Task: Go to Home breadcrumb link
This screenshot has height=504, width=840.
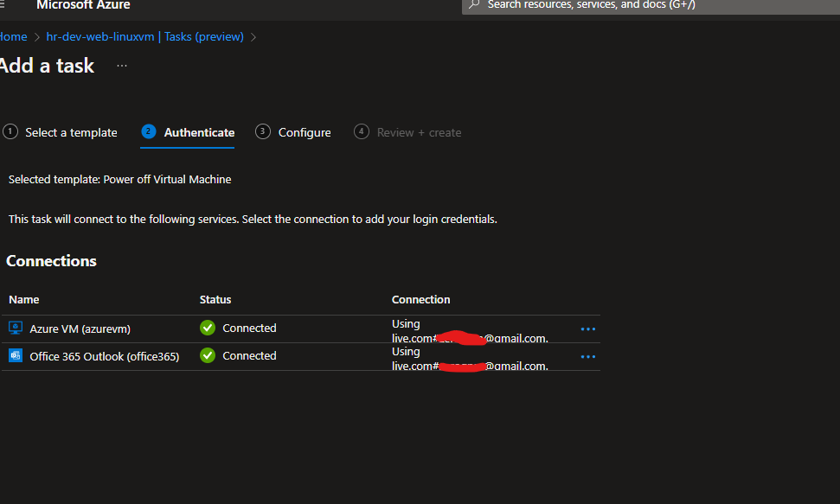Action: pyautogui.click(x=13, y=37)
